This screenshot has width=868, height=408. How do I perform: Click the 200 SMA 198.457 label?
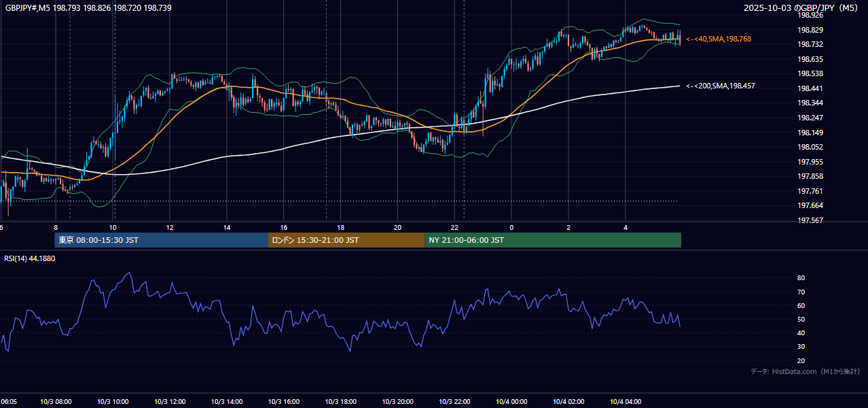pos(721,86)
